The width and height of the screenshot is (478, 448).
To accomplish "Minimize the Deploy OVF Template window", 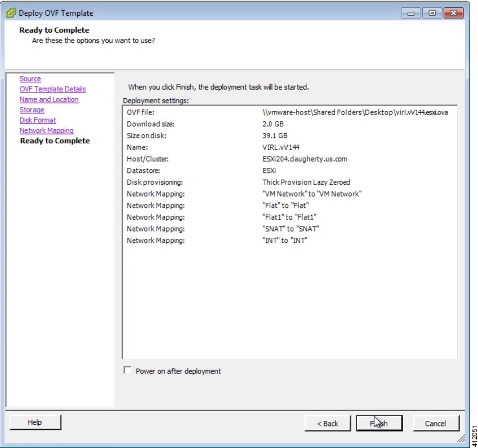I will [x=410, y=13].
